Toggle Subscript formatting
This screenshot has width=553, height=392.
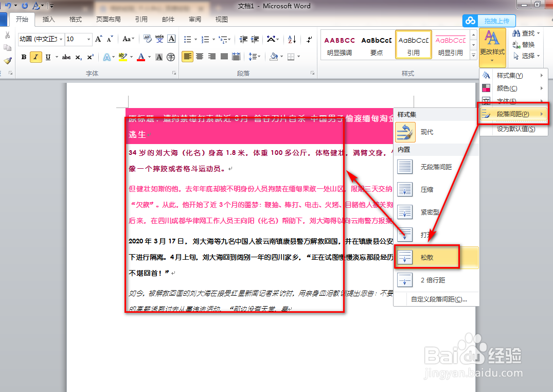[x=79, y=57]
